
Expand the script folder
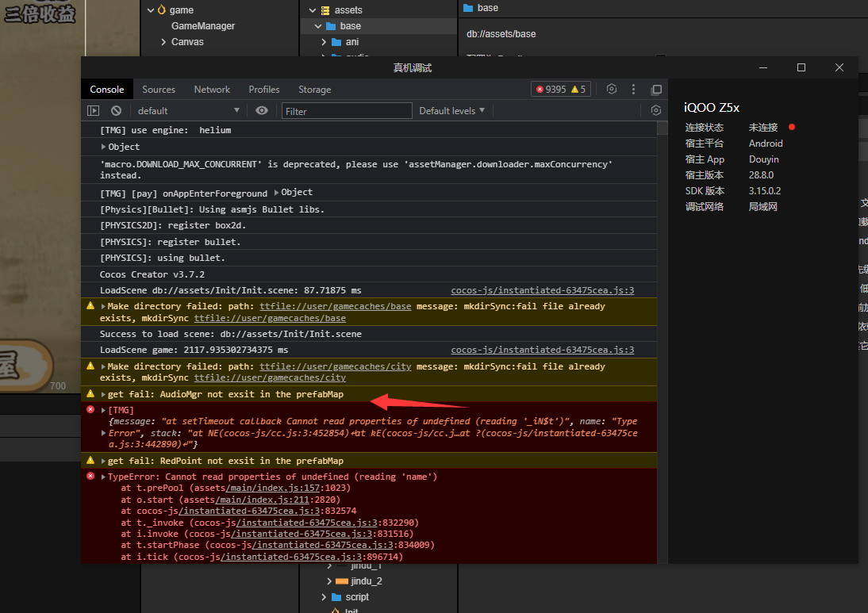tap(324, 597)
